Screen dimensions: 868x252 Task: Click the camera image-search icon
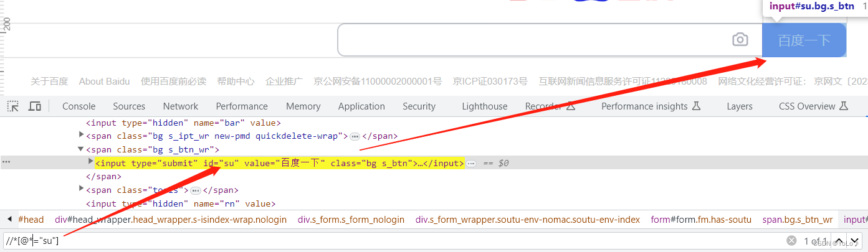tap(740, 40)
